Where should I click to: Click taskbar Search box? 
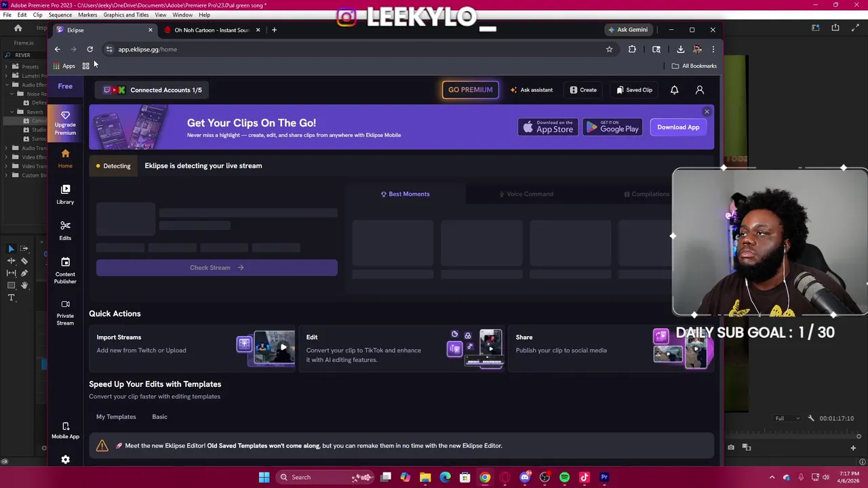324,477
